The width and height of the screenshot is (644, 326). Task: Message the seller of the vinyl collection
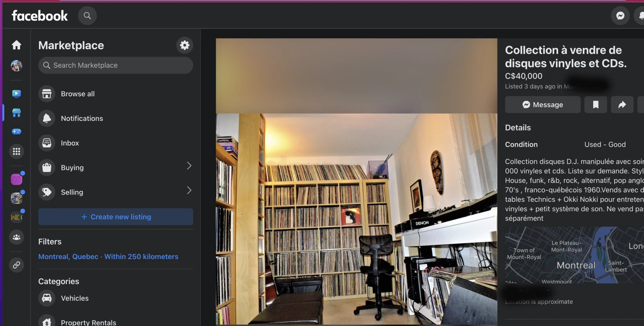click(543, 105)
